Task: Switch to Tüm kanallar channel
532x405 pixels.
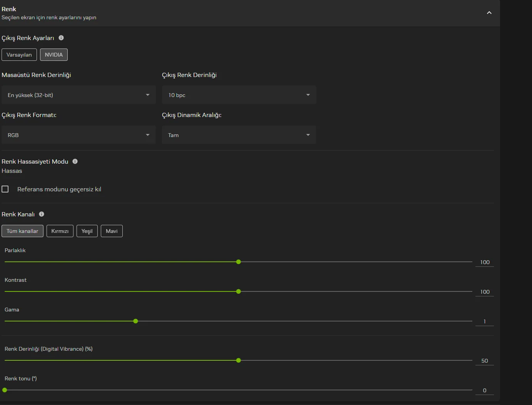Action: [22, 231]
